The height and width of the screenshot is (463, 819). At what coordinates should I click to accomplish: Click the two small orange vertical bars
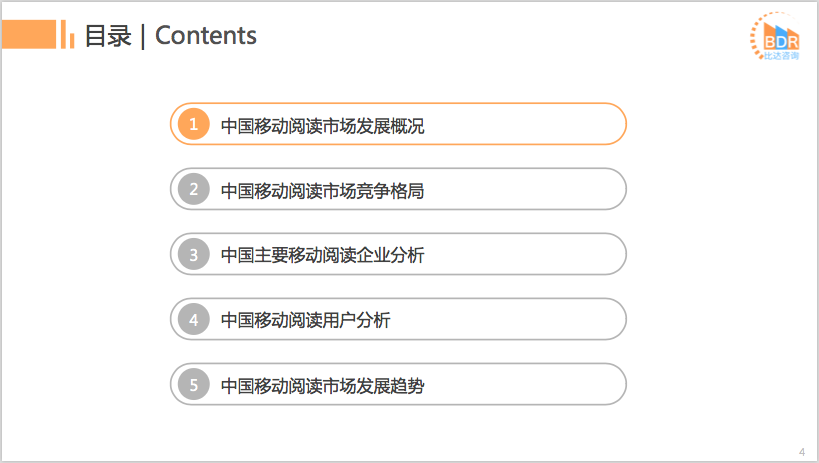(x=68, y=35)
